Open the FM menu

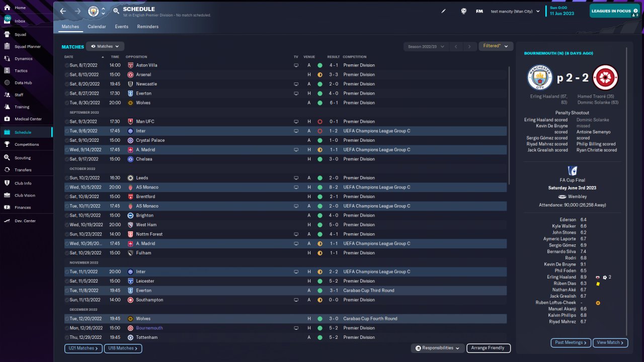point(479,11)
